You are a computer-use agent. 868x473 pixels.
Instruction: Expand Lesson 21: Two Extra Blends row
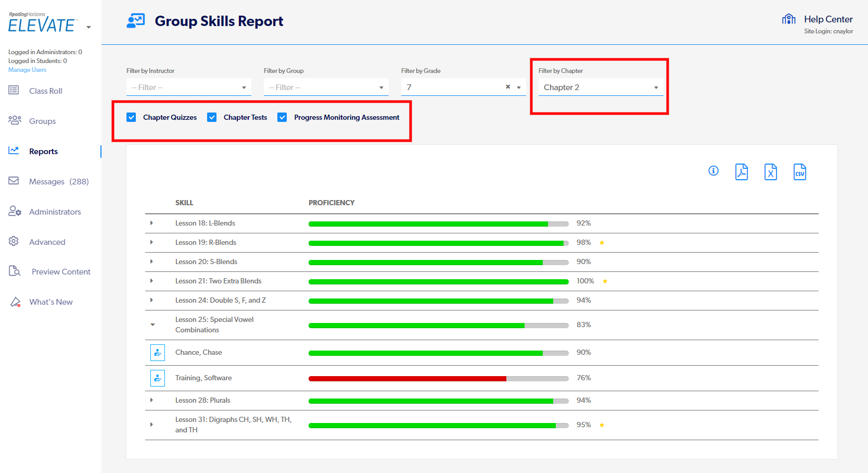(x=151, y=281)
